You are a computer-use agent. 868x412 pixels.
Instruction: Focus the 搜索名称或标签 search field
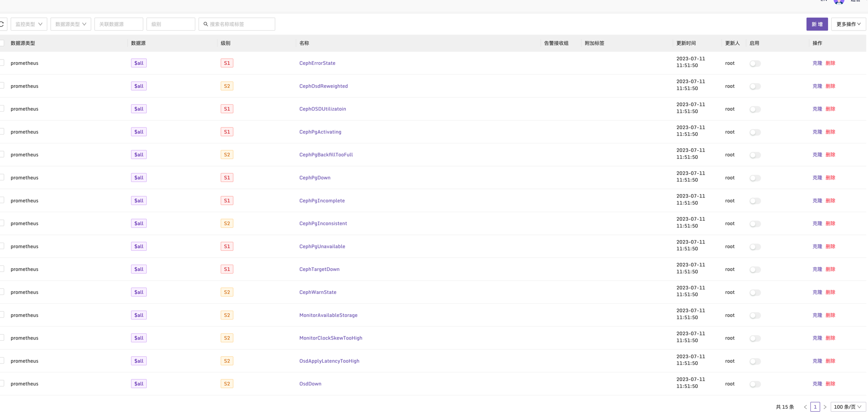(240, 24)
